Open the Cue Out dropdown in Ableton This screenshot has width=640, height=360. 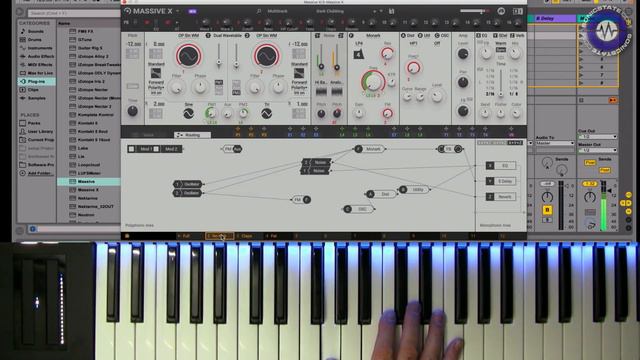[598, 137]
